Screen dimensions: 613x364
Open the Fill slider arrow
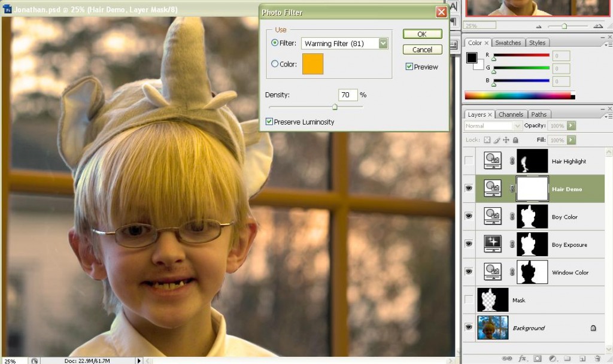(x=571, y=140)
